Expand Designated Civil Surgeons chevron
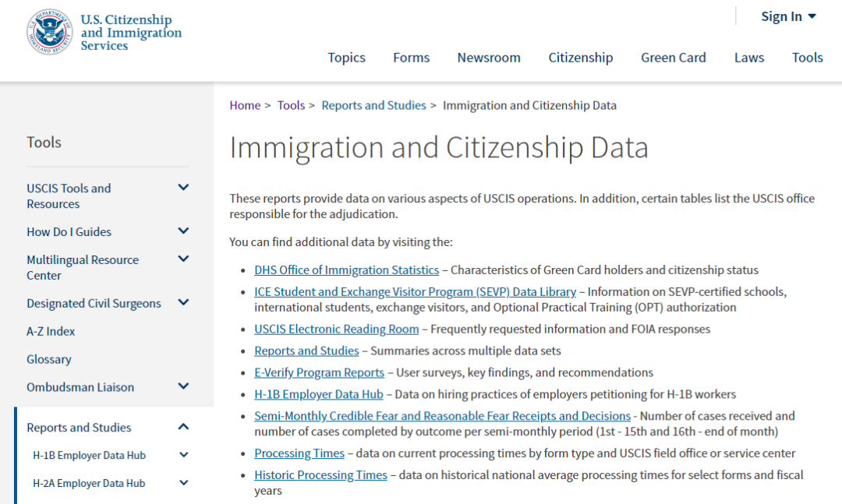842x504 pixels. (x=183, y=302)
